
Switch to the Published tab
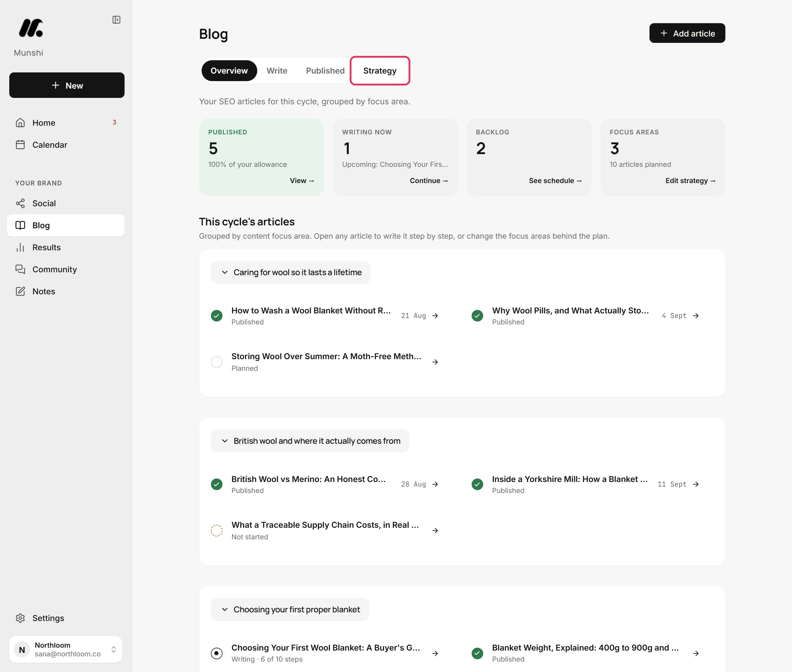click(x=325, y=71)
